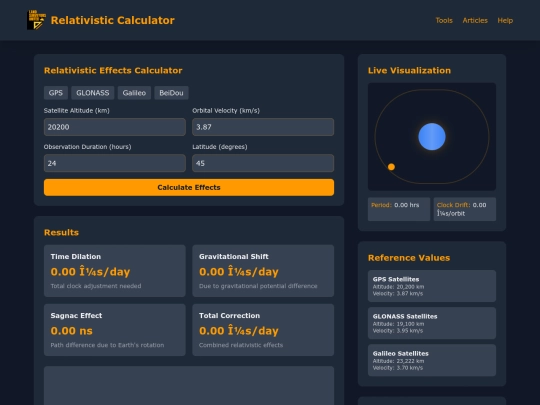Click 'Path difference due to Earth's rotation' text
The width and height of the screenshot is (540, 405).
pos(107,345)
